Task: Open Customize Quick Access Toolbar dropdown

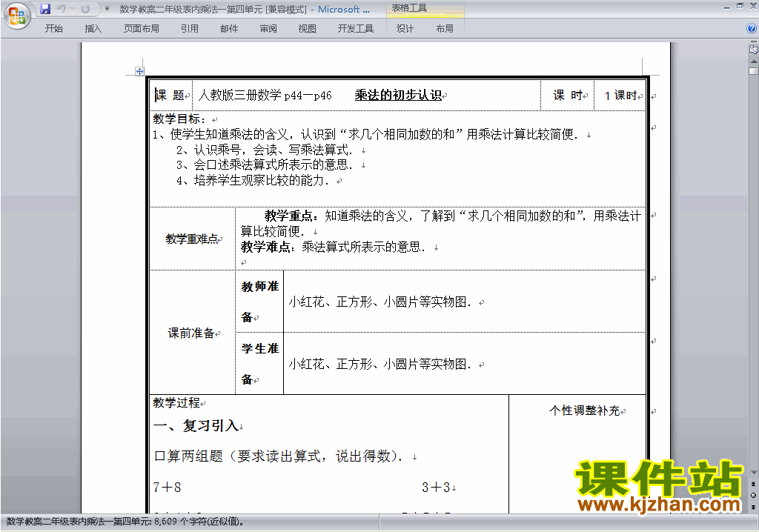Action: pyautogui.click(x=107, y=9)
